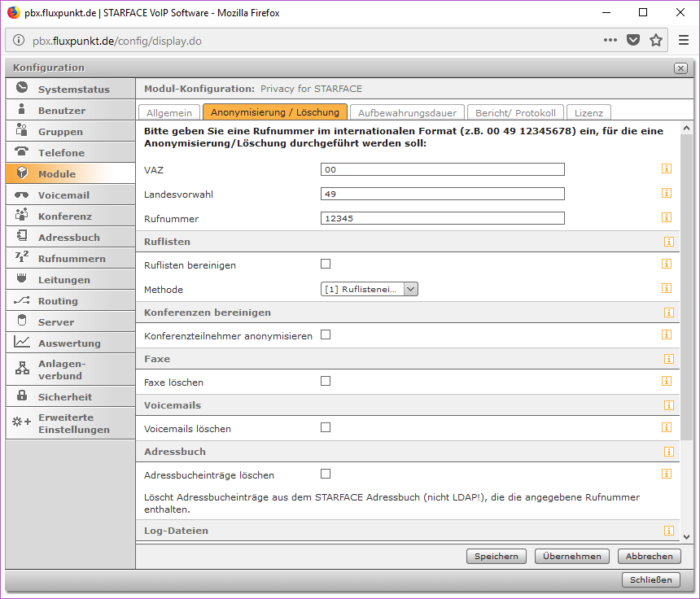
Task: Go to Anlagenverbund settings
Action: coord(71,369)
